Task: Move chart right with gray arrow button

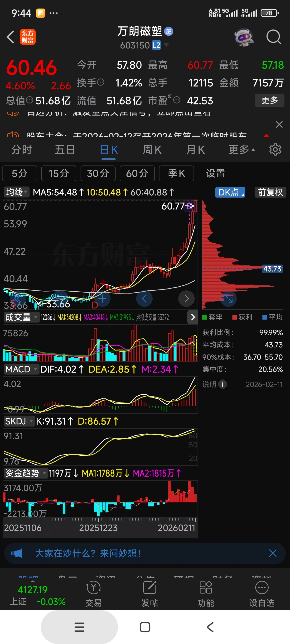Action: 186,299
